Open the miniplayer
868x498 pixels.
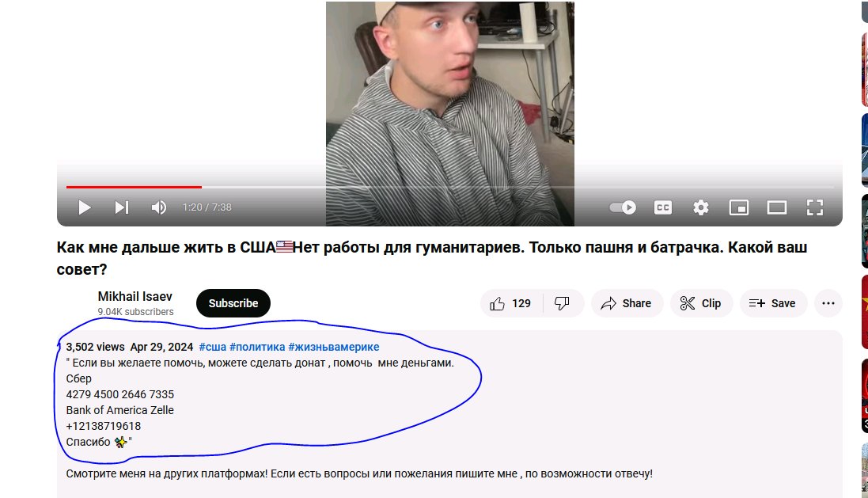[739, 207]
